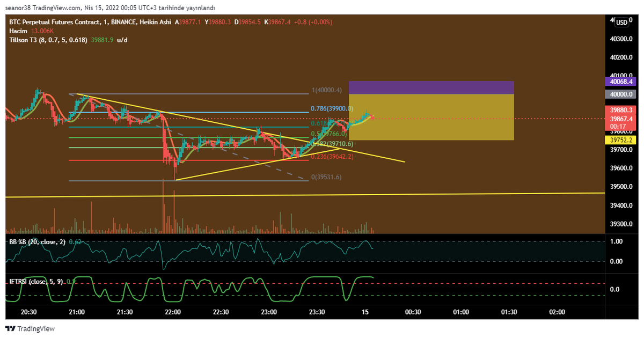Click the day 15 time axis label
The image size is (644, 338).
point(365,312)
